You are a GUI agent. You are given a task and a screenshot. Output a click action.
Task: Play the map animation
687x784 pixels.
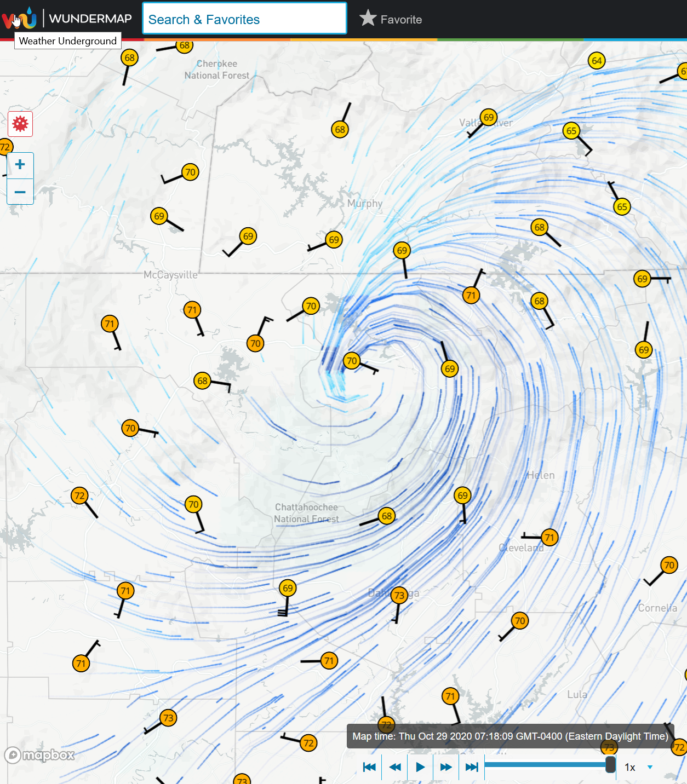[420, 767]
